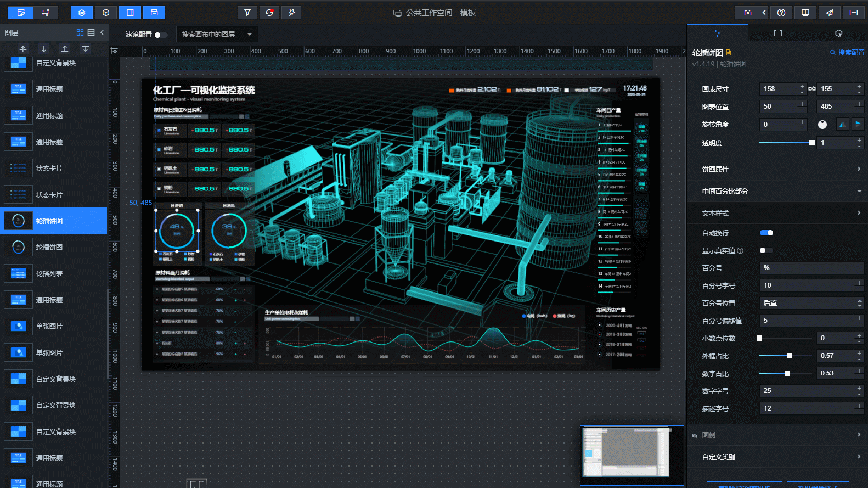The height and width of the screenshot is (488, 868).
Task: Open the data filter funnel icon
Action: (247, 13)
